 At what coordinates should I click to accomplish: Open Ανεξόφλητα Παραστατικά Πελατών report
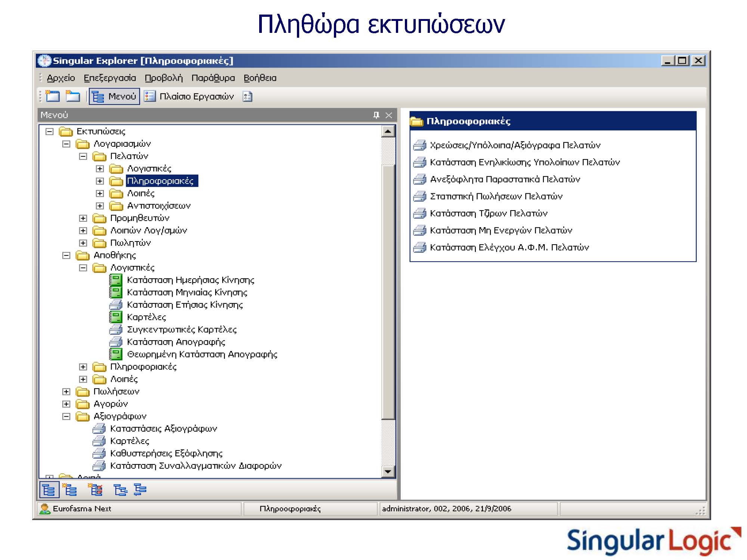tap(505, 179)
